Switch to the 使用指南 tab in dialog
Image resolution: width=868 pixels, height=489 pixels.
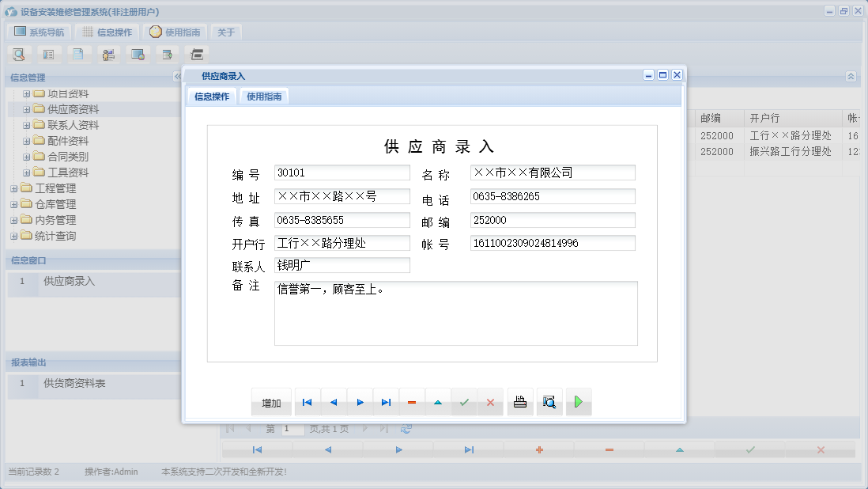click(x=263, y=96)
